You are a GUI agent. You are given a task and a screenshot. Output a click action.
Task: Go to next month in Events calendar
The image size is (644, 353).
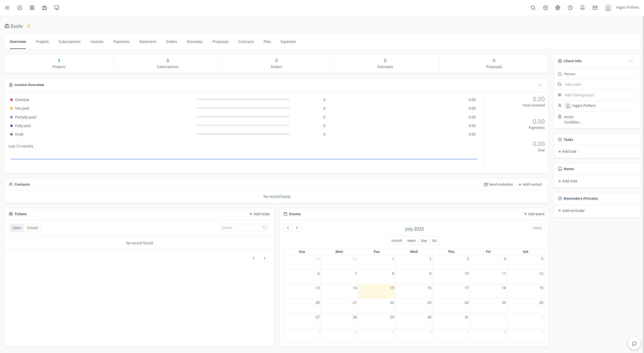297,227
